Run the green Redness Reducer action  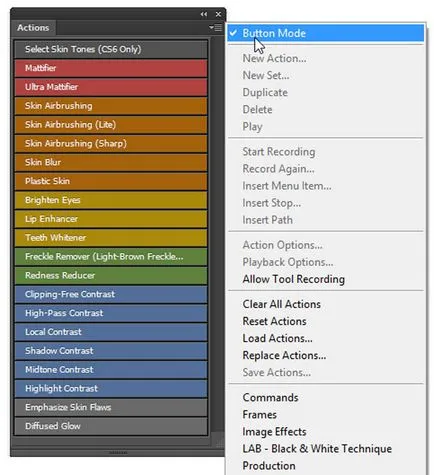(x=111, y=275)
